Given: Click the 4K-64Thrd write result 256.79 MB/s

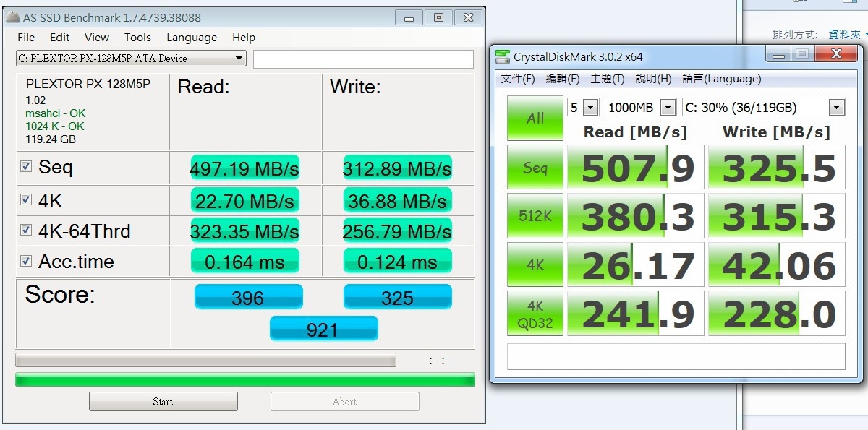Looking at the screenshot, I should click(398, 231).
